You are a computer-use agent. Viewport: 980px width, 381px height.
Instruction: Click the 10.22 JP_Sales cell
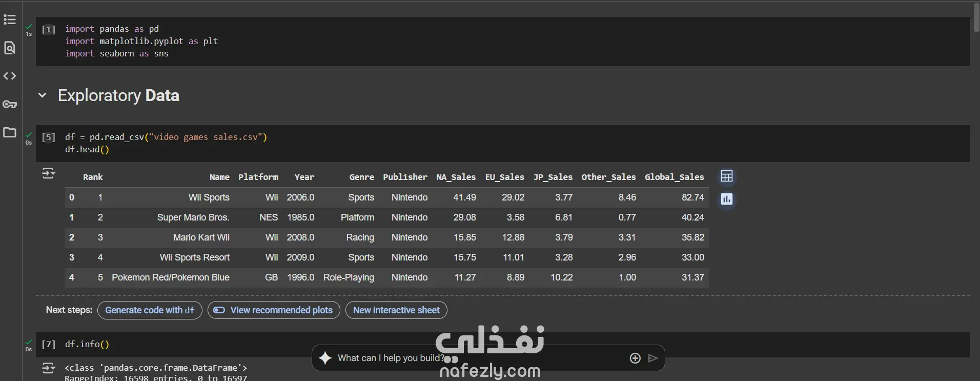[562, 277]
